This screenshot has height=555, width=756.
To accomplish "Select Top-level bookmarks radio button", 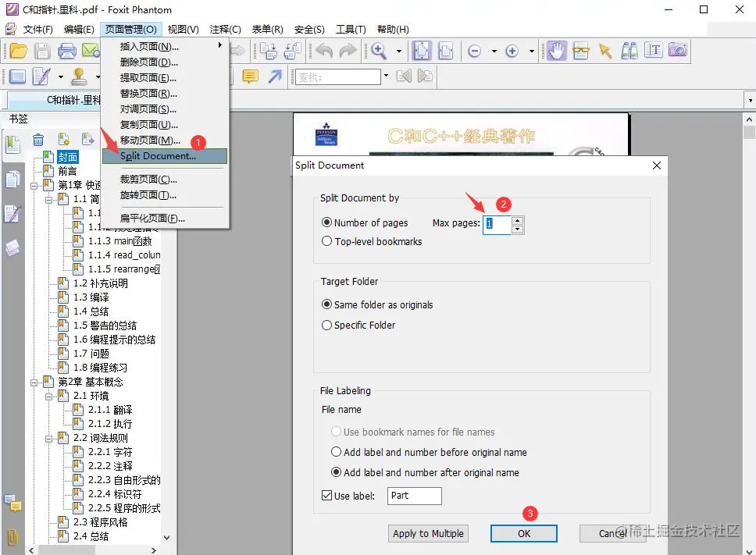I will 327,241.
